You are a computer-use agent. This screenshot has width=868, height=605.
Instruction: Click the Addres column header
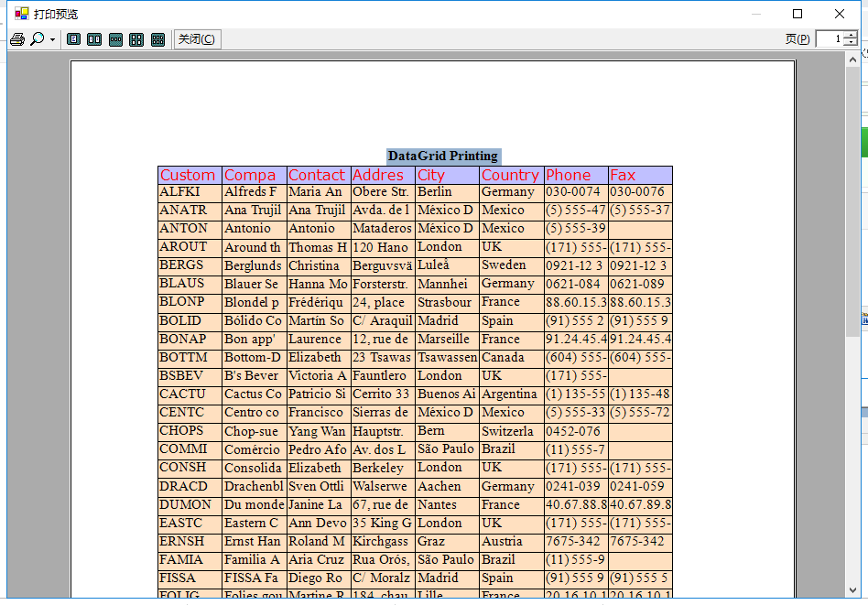383,176
